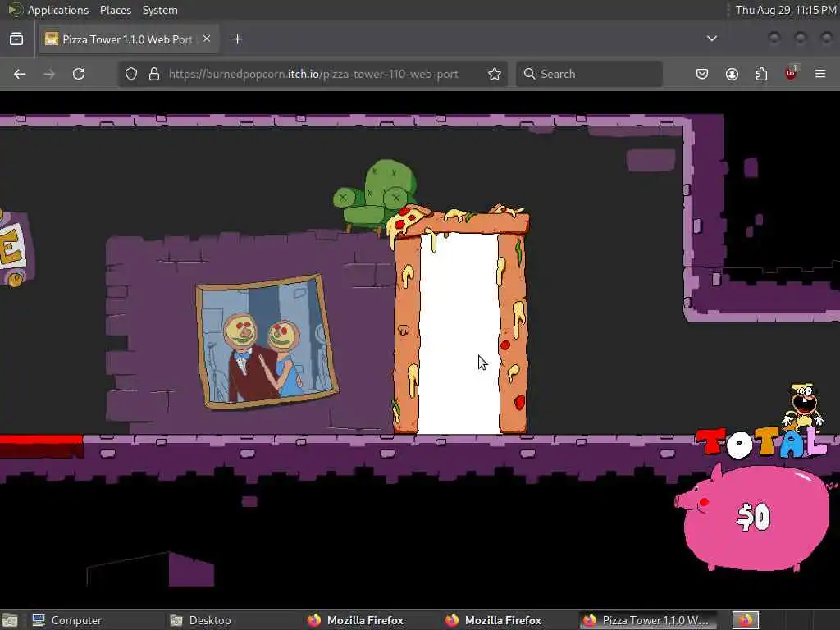View site security via padlock icon
This screenshot has width=840, height=630.
pos(154,74)
